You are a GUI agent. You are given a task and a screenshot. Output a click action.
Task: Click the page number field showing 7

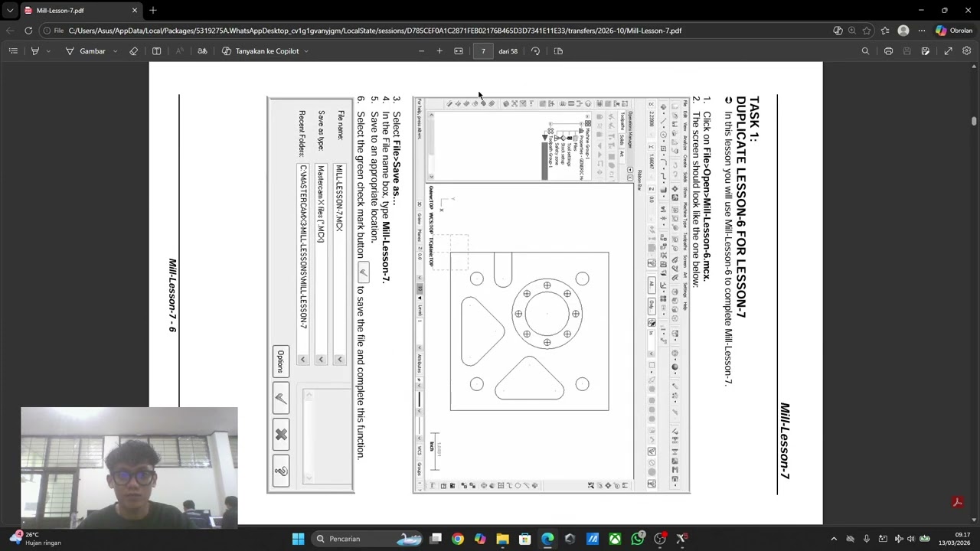coord(483,51)
